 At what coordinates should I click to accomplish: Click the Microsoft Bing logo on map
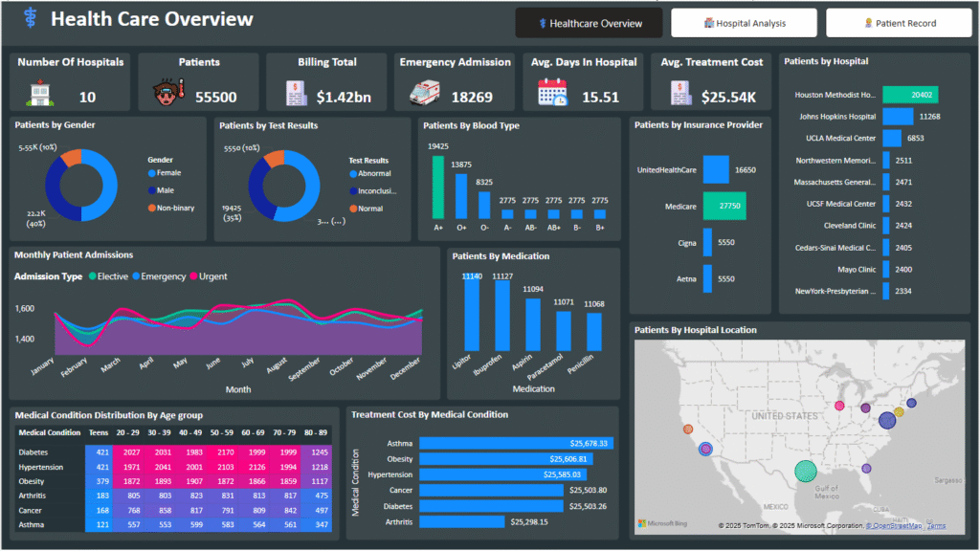(661, 524)
